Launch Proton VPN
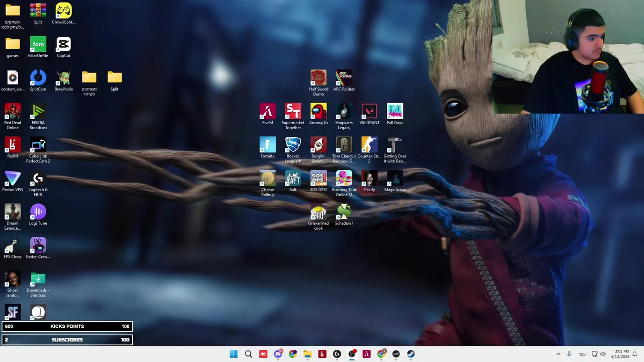Image resolution: width=644 pixels, height=362 pixels. click(x=13, y=182)
